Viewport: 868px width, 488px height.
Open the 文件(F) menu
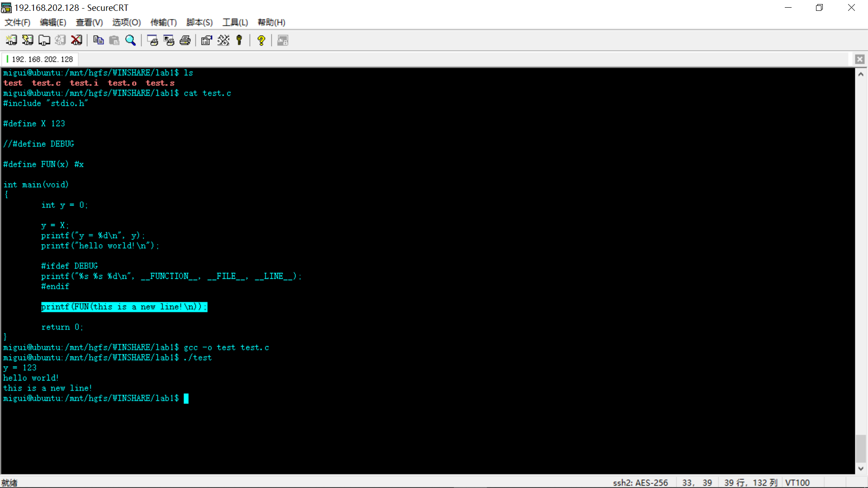coord(17,22)
